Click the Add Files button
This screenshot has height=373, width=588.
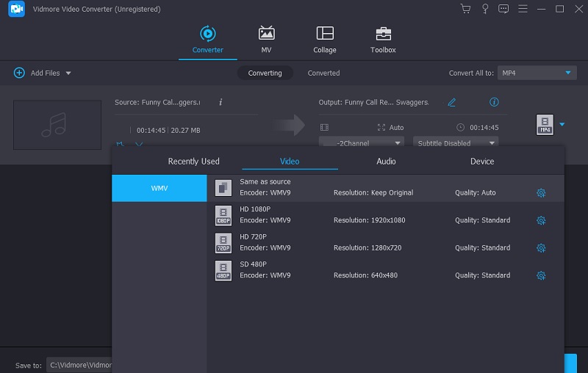(x=41, y=73)
